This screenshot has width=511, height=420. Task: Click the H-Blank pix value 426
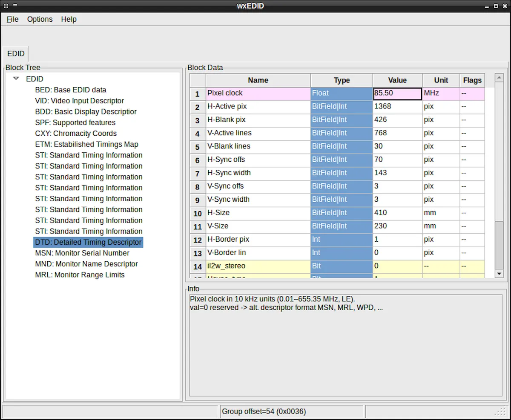[397, 120]
